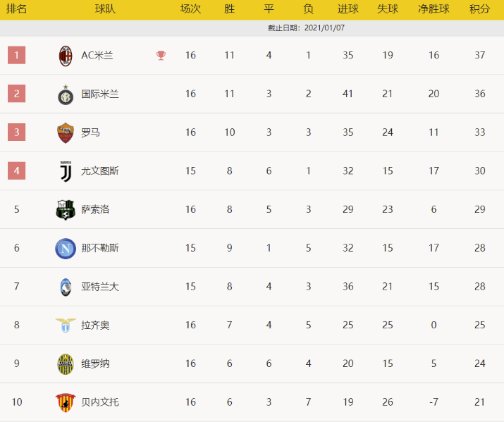This screenshot has width=504, height=422.
Task: Click the Benevento club crest
Action: coord(66,402)
